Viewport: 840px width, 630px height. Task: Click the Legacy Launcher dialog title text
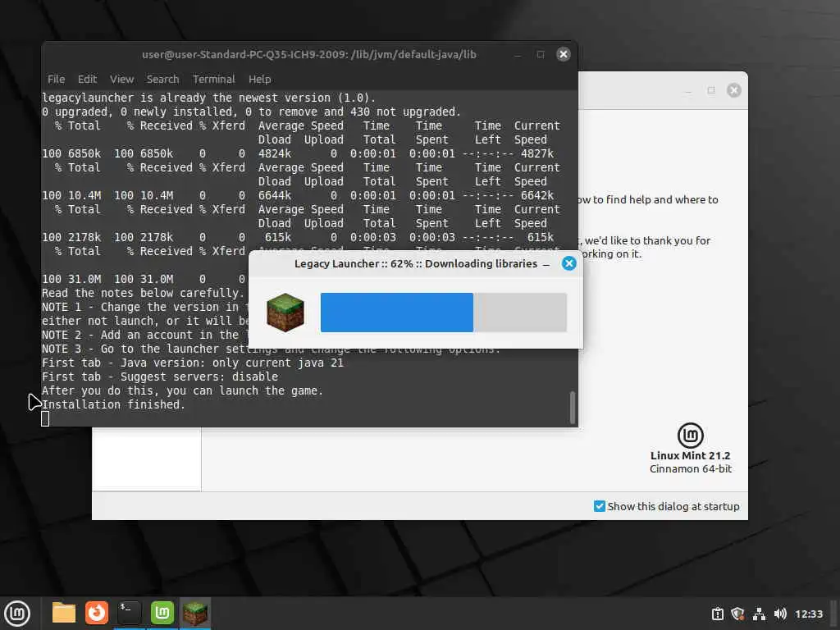[x=416, y=263]
